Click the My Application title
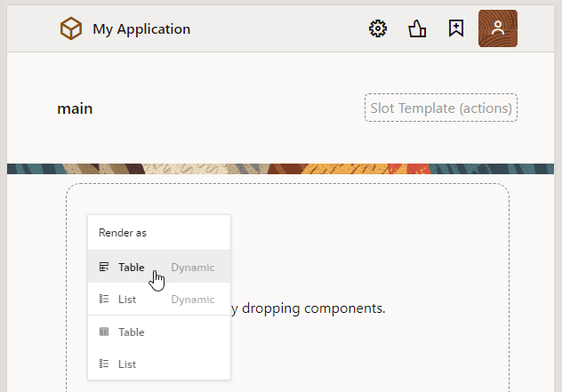The width and height of the screenshot is (562, 392). [x=141, y=29]
